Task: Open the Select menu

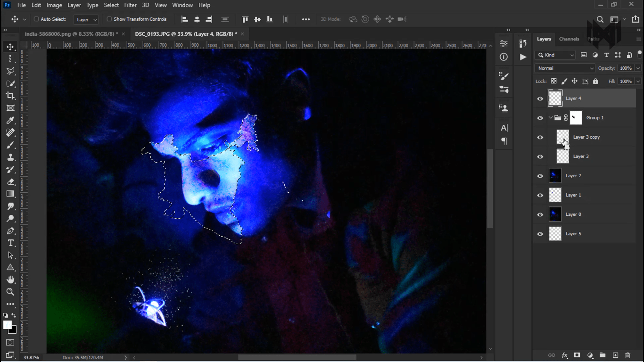Action: point(111,5)
